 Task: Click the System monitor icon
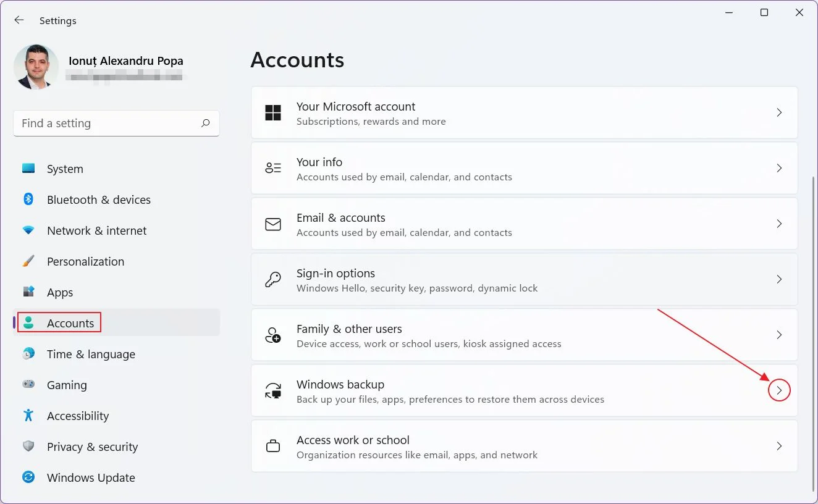[x=28, y=169]
